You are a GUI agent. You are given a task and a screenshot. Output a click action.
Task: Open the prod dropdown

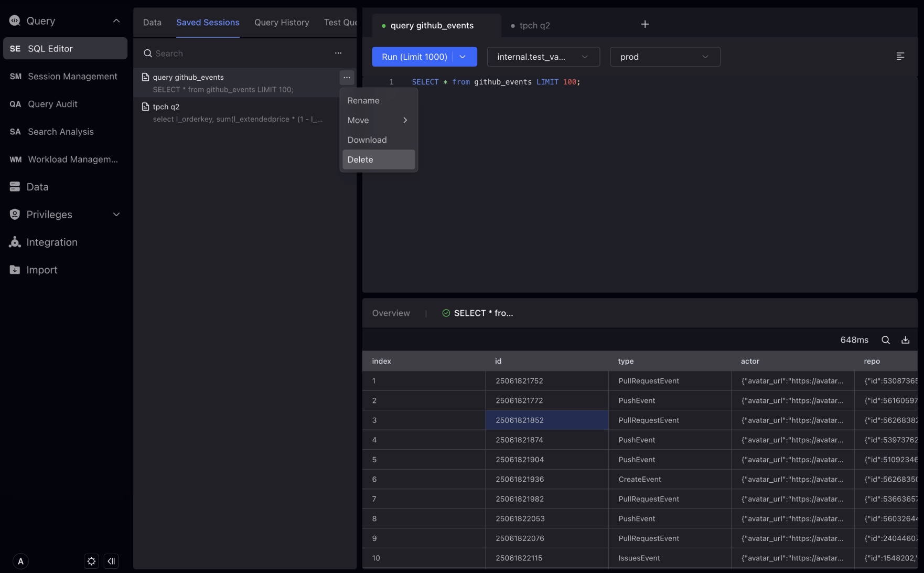tap(664, 57)
